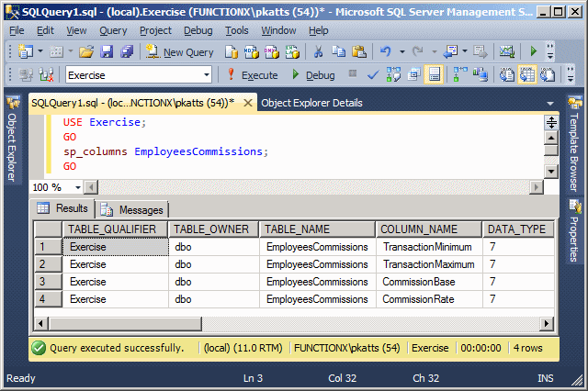588x391 pixels.
Task: Open the Edit menu
Action: [45, 30]
